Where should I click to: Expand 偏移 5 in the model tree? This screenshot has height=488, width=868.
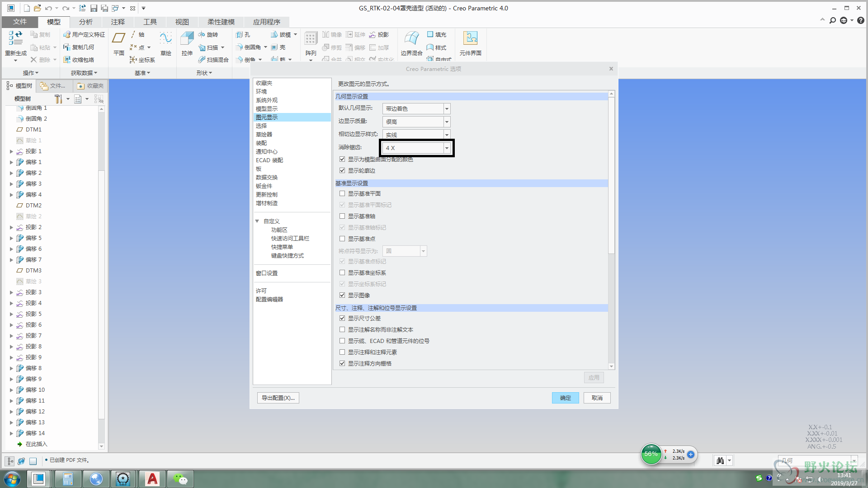click(11, 238)
